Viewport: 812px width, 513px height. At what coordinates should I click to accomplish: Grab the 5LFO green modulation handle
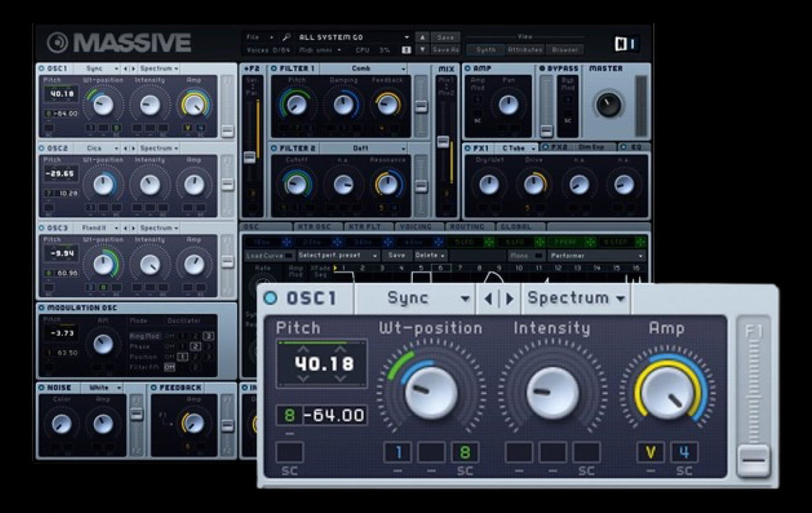(x=490, y=242)
